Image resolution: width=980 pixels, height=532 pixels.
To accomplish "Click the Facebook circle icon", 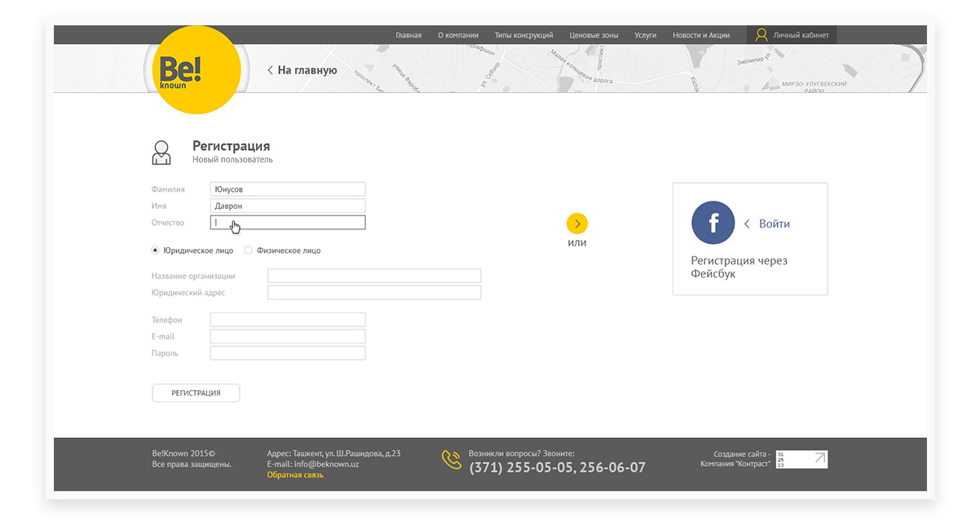I will [x=713, y=223].
